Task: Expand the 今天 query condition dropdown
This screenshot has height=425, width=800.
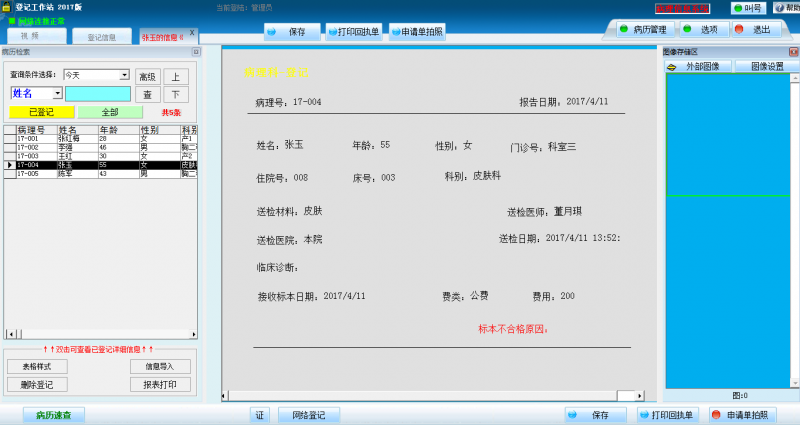Action: tap(124, 75)
